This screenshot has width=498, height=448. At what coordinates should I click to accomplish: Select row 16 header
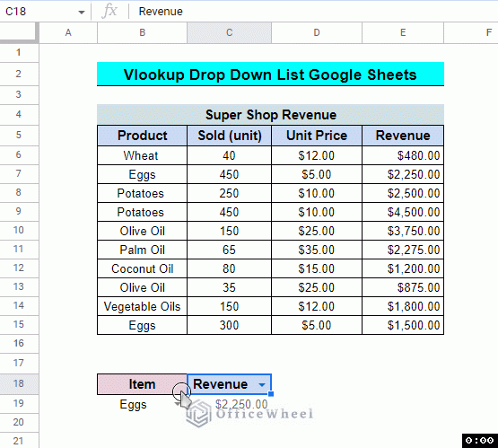pyautogui.click(x=19, y=344)
